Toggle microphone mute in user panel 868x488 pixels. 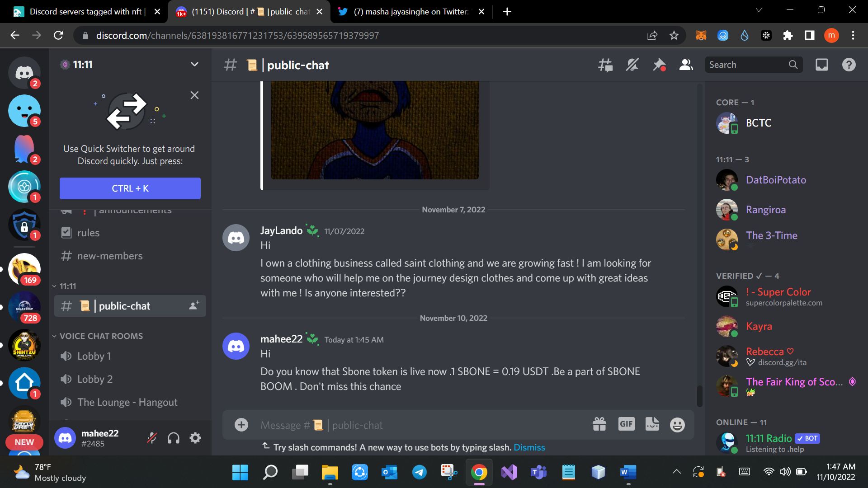(152, 438)
